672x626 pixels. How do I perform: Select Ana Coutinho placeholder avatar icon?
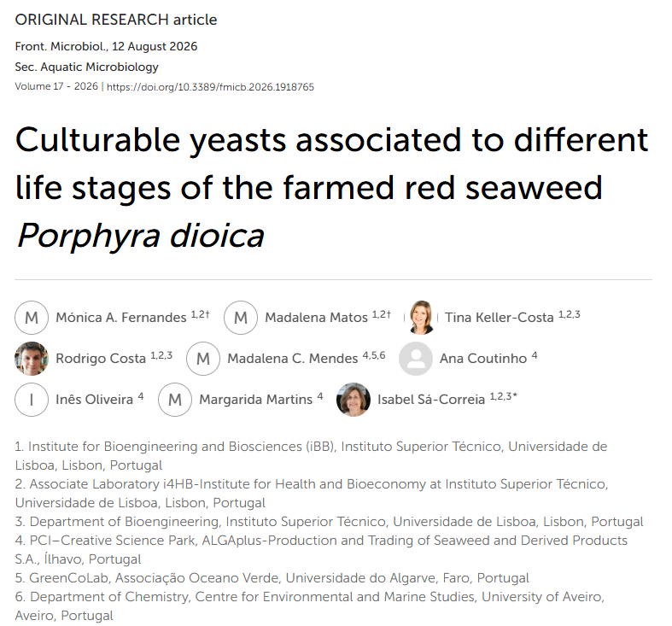(416, 359)
